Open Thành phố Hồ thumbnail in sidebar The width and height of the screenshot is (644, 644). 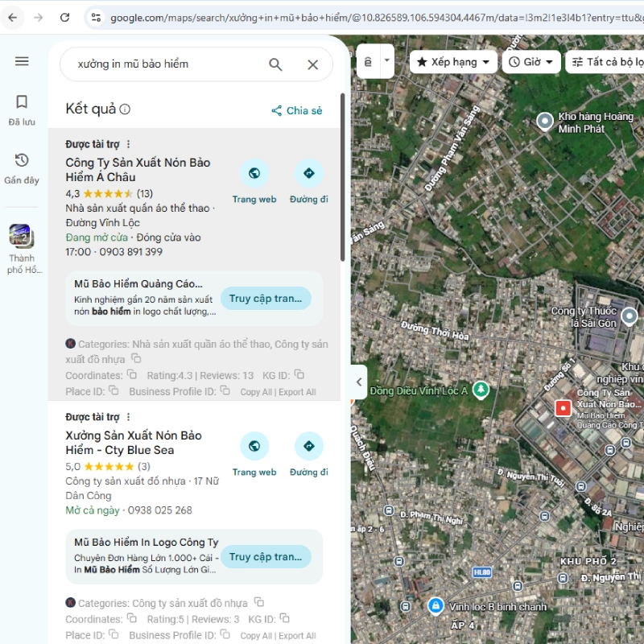pyautogui.click(x=23, y=249)
